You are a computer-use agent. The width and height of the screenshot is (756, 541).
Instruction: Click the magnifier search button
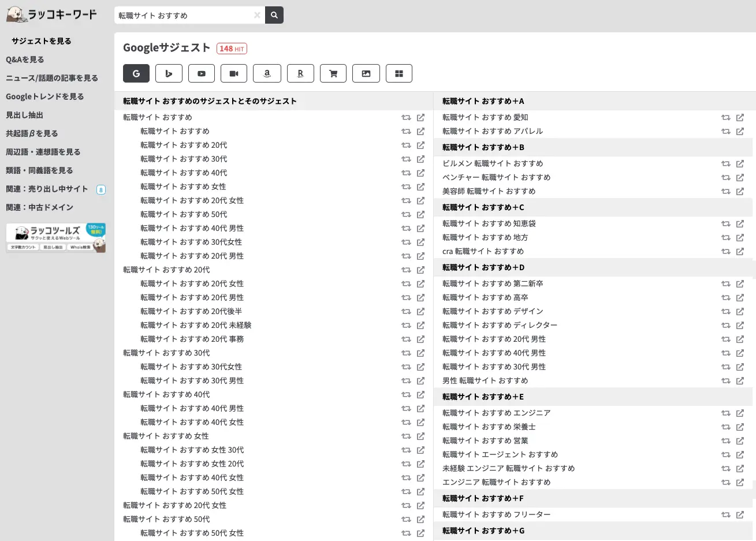(274, 15)
